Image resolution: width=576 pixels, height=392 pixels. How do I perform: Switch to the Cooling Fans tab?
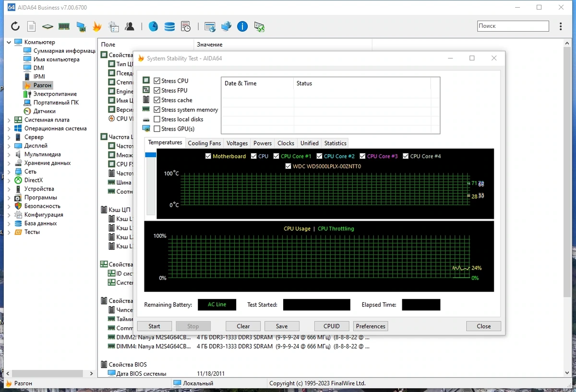(x=204, y=143)
